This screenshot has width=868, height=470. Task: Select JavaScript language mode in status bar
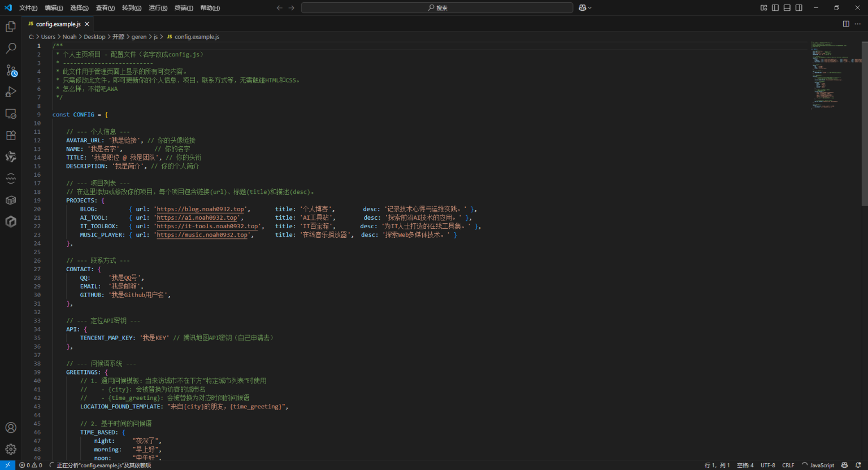[822, 465]
